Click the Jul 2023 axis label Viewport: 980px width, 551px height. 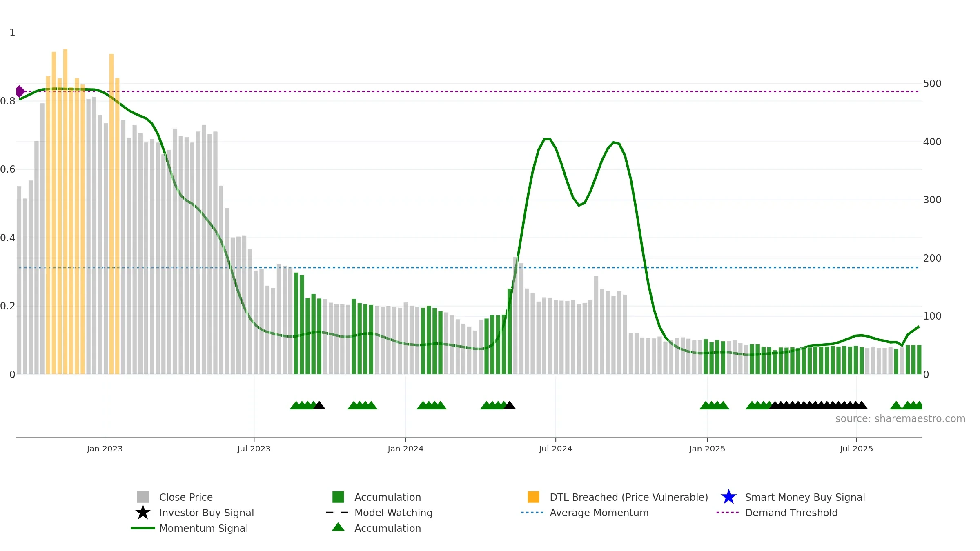click(x=254, y=449)
